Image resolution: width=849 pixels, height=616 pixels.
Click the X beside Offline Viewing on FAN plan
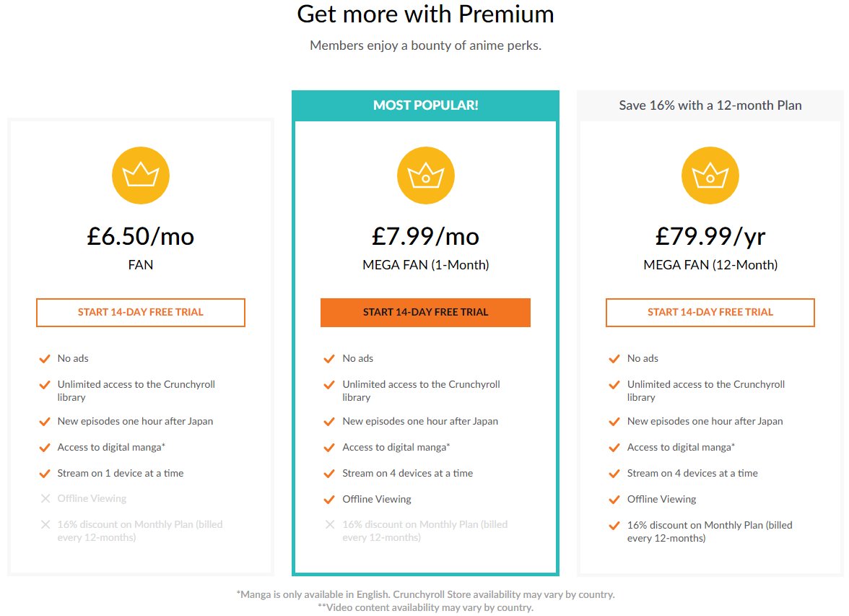pos(44,498)
